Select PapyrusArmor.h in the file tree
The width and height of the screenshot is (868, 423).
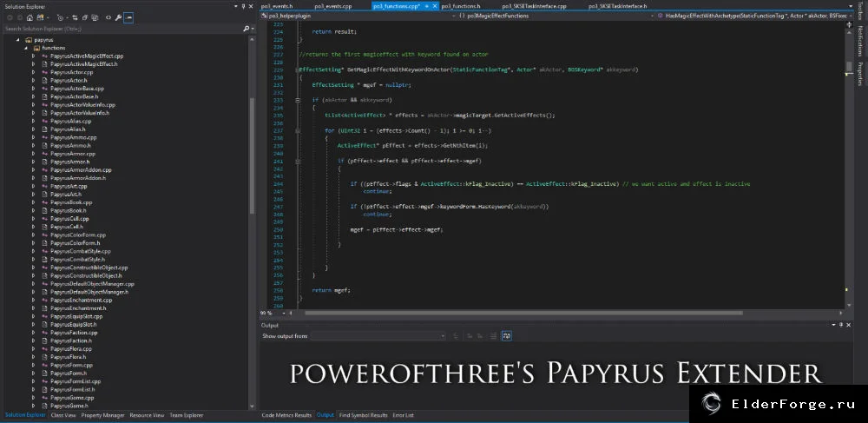69,162
